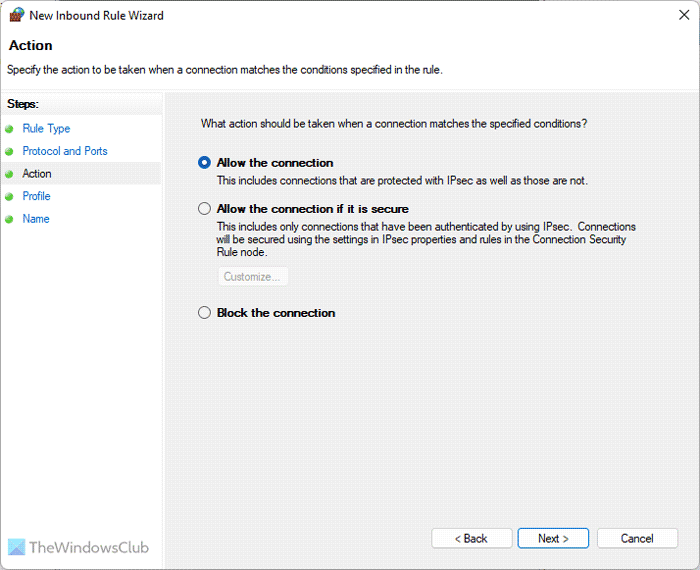Image resolution: width=700 pixels, height=570 pixels.
Task: Click the New Inbound Rule Wizard title
Action: (97, 16)
